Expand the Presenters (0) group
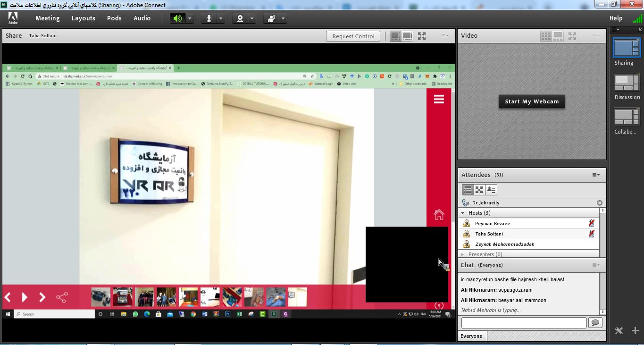 (463, 254)
